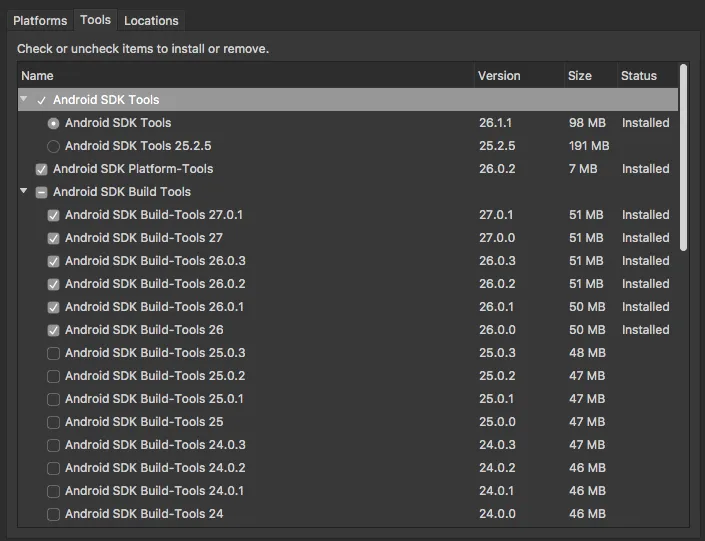Select the Android SDK Tools 26.1.1 radio button
Viewport: 705px width, 541px height.
point(54,123)
